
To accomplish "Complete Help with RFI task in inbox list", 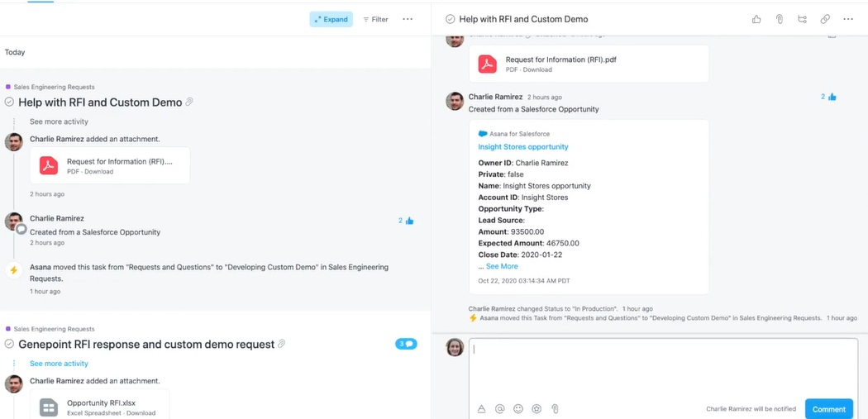I will point(9,102).
